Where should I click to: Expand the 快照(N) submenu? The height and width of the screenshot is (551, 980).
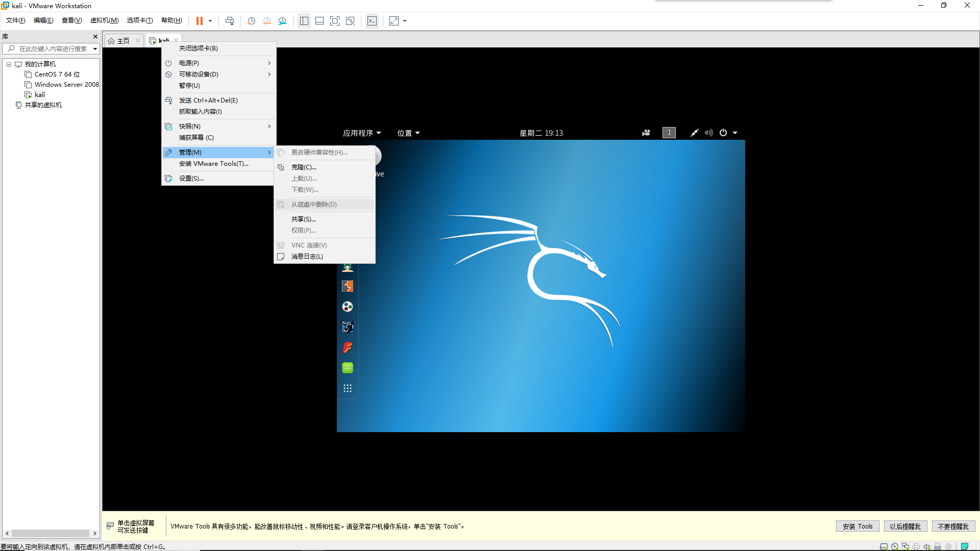pos(219,127)
